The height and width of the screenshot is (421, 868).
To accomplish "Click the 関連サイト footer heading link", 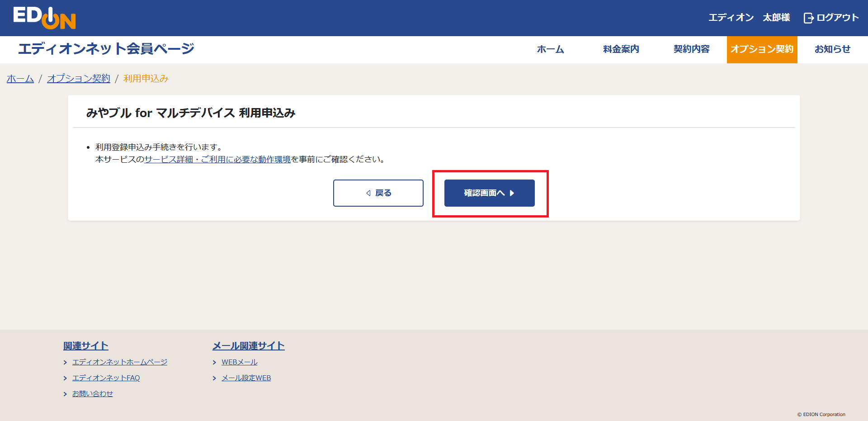I will coord(85,345).
